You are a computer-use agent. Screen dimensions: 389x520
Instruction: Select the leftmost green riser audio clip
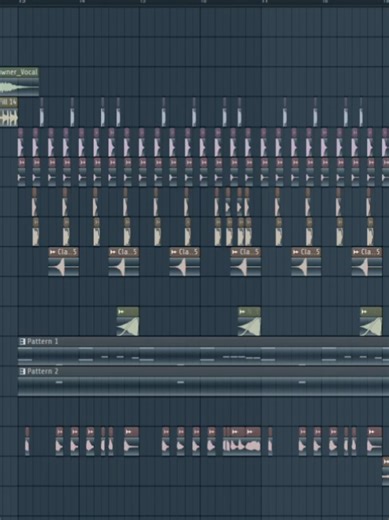(x=128, y=321)
